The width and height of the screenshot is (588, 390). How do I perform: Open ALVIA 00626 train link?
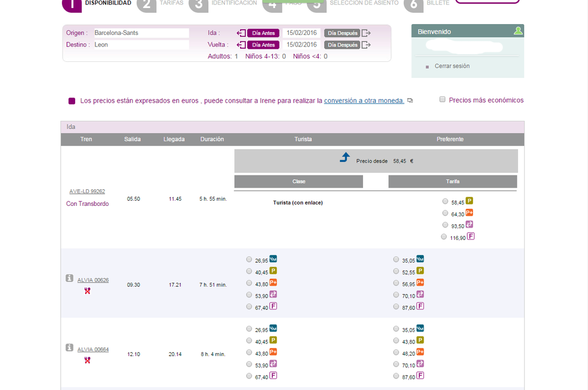click(93, 280)
